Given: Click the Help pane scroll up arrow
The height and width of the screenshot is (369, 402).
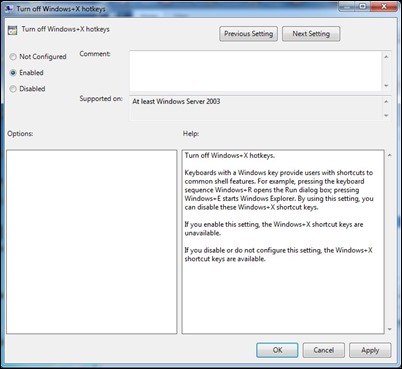Looking at the screenshot, I should pos(389,155).
